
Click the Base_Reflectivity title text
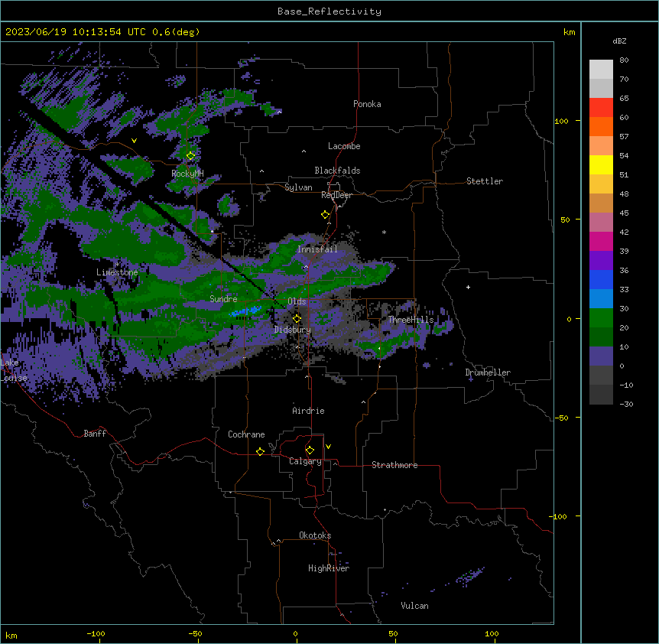tap(329, 11)
